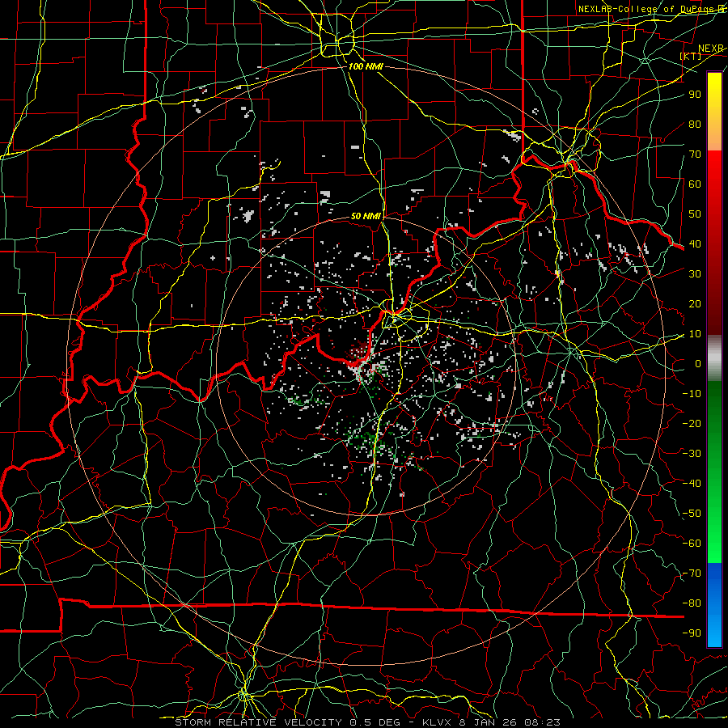The image size is (728, 728).
Task: Select the positive 40 scale value
Action: pos(695,243)
